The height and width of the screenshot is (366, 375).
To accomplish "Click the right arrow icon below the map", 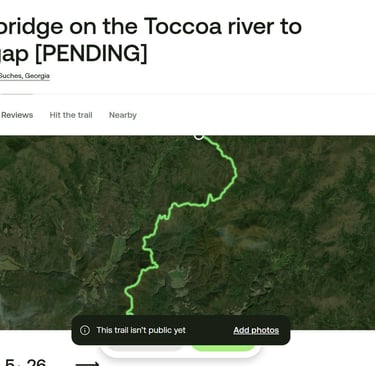I will (x=87, y=364).
